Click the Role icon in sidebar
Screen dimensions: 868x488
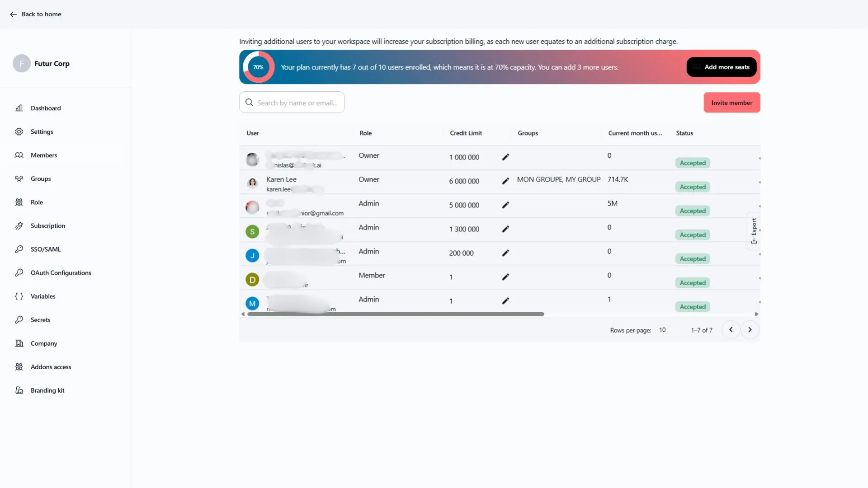tap(19, 202)
